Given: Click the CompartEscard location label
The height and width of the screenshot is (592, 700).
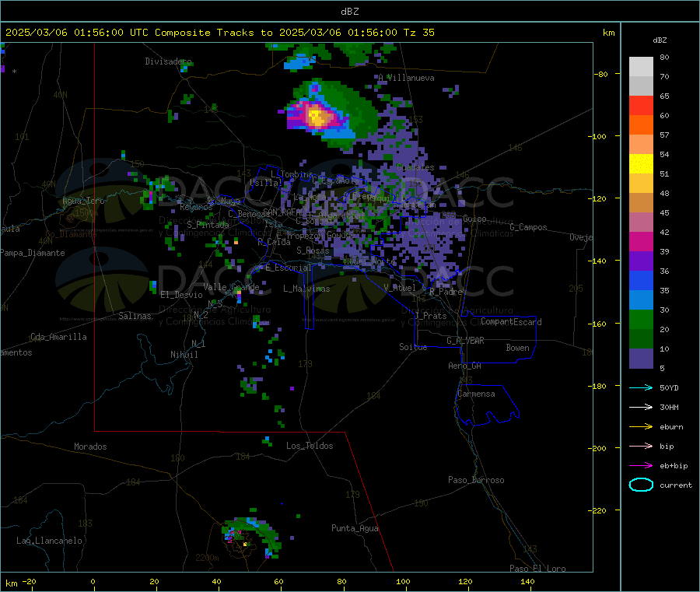Looking at the screenshot, I should 511,321.
